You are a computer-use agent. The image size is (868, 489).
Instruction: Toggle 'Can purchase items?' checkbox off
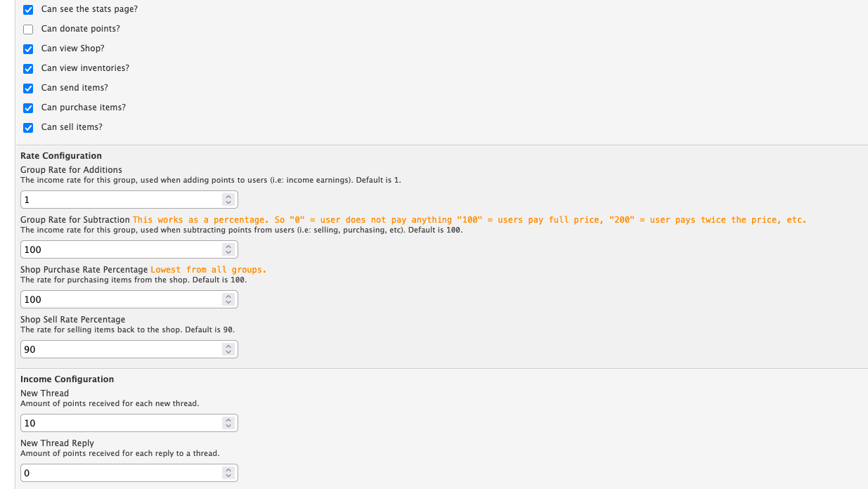pyautogui.click(x=28, y=108)
